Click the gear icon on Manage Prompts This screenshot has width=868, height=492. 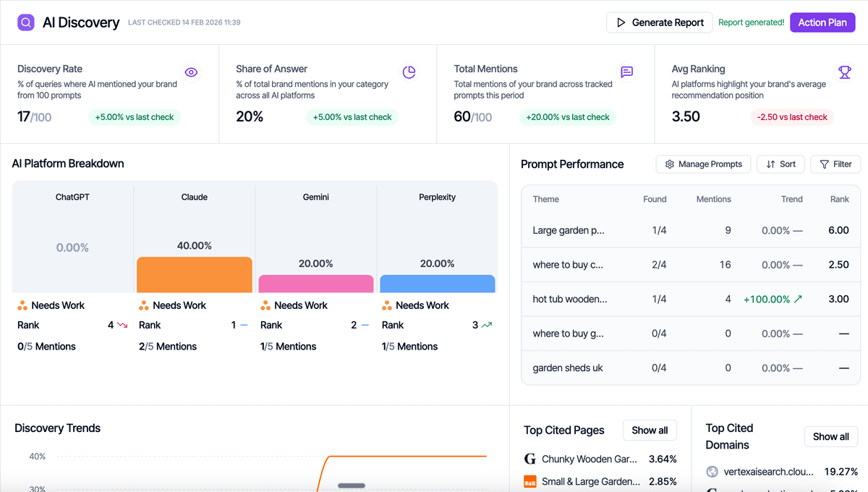670,164
